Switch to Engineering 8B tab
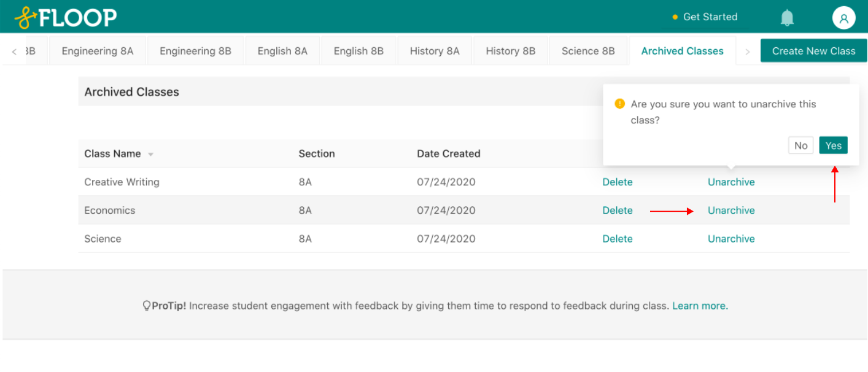The image size is (868, 372). pos(195,51)
